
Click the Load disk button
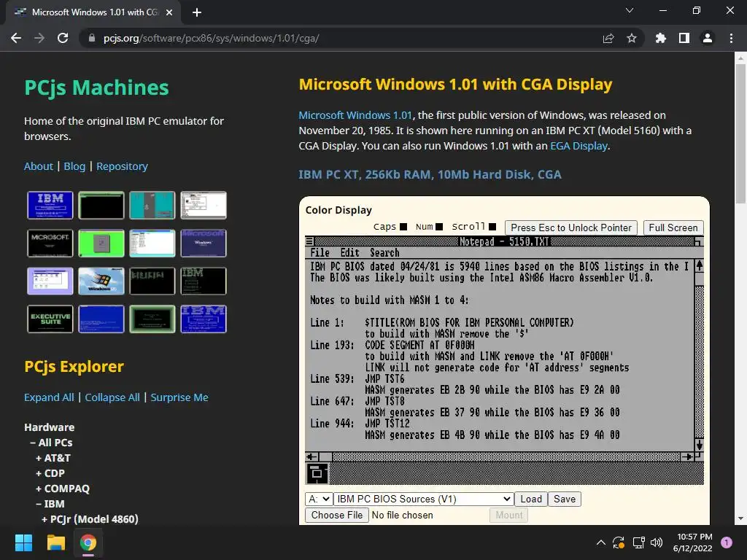pyautogui.click(x=531, y=499)
